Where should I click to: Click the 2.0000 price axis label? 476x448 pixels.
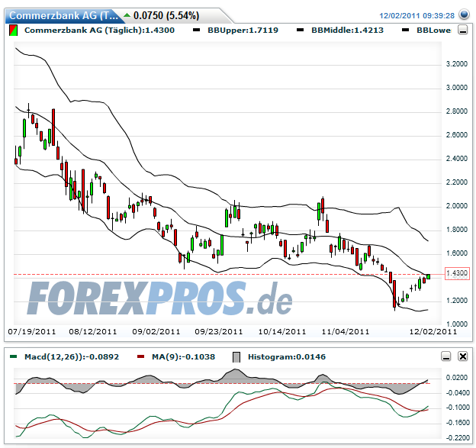457,206
